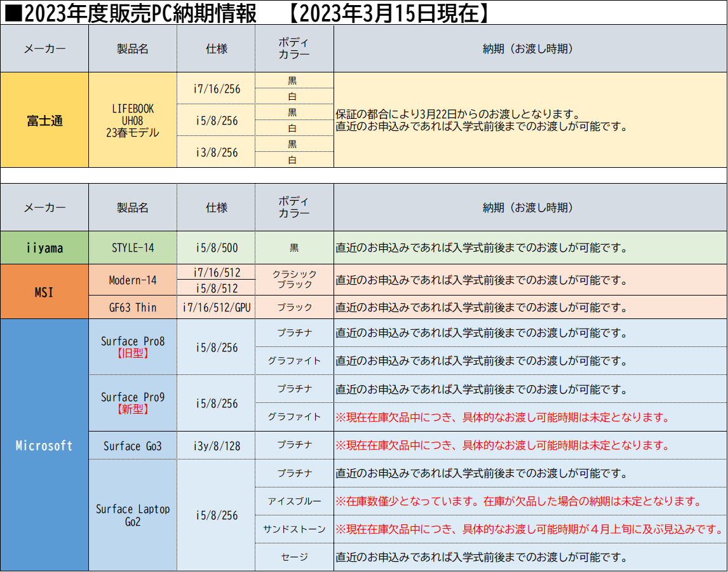Viewport: 728px width, 572px height.
Task: Click "黒" body color for LIFEBOOK i3/8/256
Action: point(294,144)
